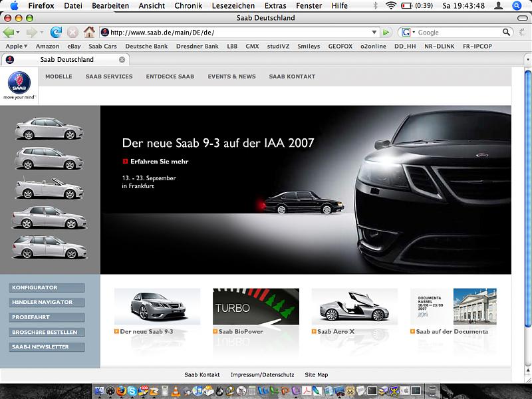Click the Saab logo on the webpage
The height and width of the screenshot is (399, 532).
pos(19,82)
